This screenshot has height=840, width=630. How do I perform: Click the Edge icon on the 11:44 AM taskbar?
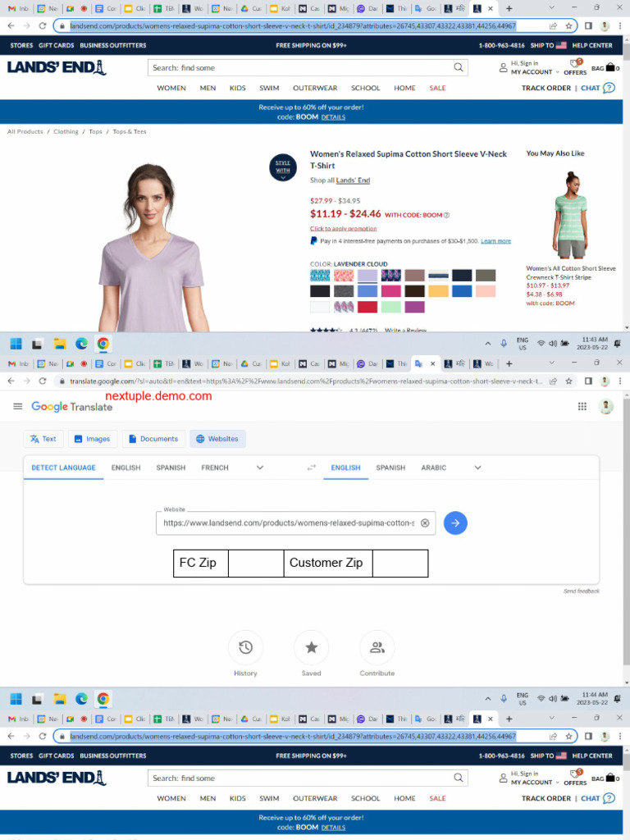coord(81,699)
